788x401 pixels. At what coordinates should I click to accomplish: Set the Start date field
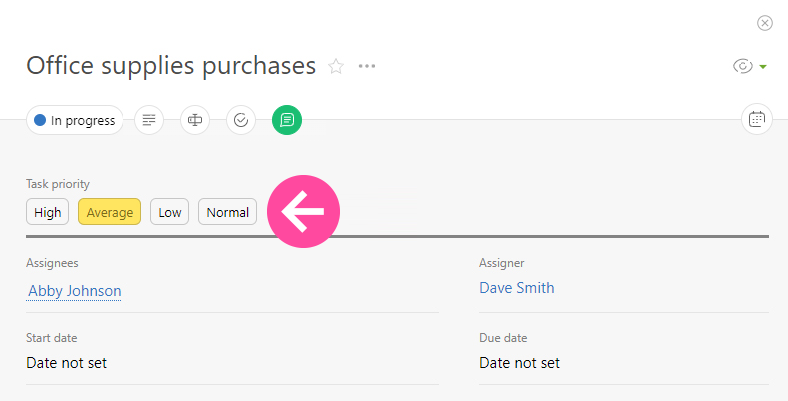67,363
